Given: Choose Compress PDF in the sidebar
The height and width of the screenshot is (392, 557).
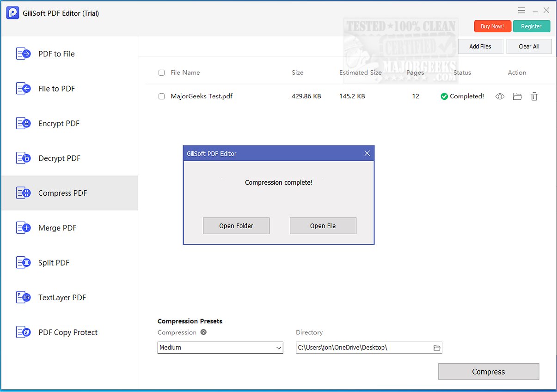Looking at the screenshot, I should coord(69,193).
